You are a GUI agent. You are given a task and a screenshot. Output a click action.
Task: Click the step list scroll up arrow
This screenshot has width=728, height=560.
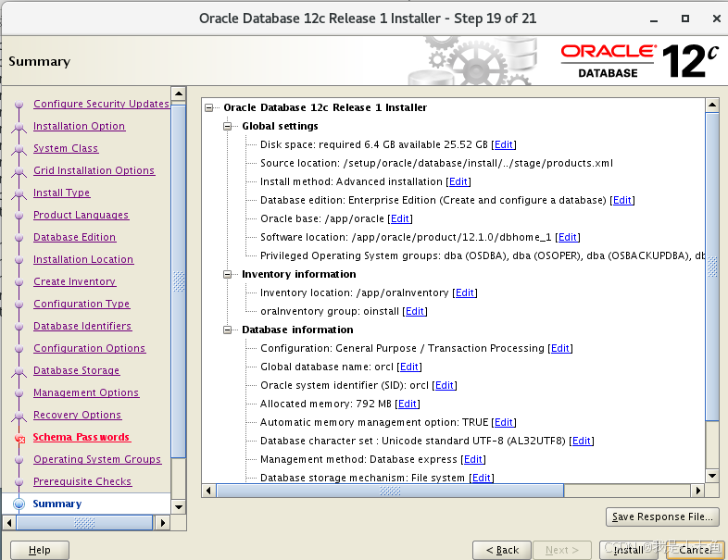178,93
